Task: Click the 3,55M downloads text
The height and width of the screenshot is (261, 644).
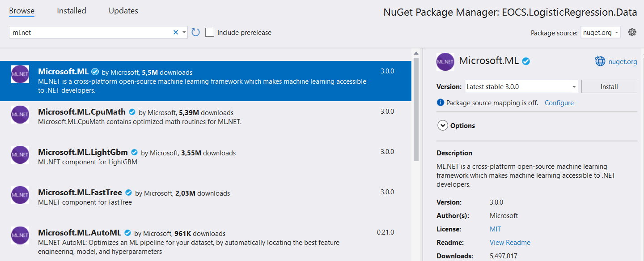Action: [x=208, y=153]
